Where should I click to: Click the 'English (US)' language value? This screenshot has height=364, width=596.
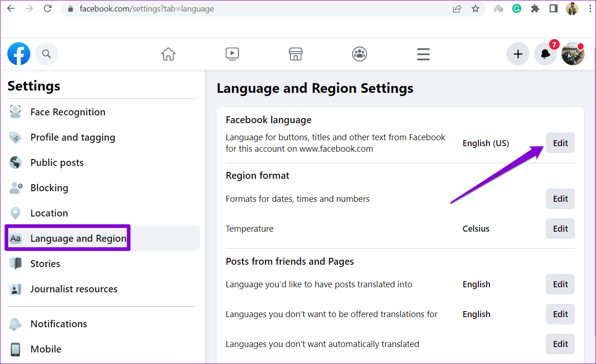[x=486, y=143]
